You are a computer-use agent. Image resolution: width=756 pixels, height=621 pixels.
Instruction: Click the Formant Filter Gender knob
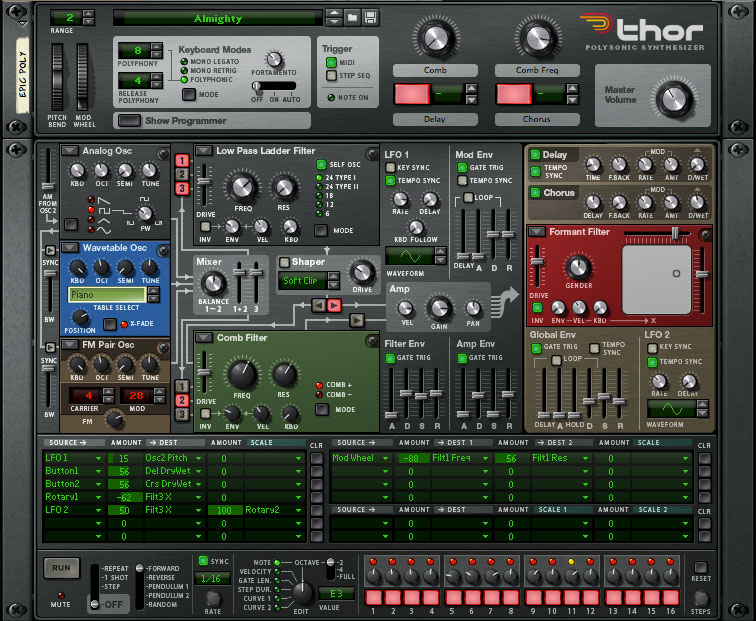pyautogui.click(x=578, y=267)
